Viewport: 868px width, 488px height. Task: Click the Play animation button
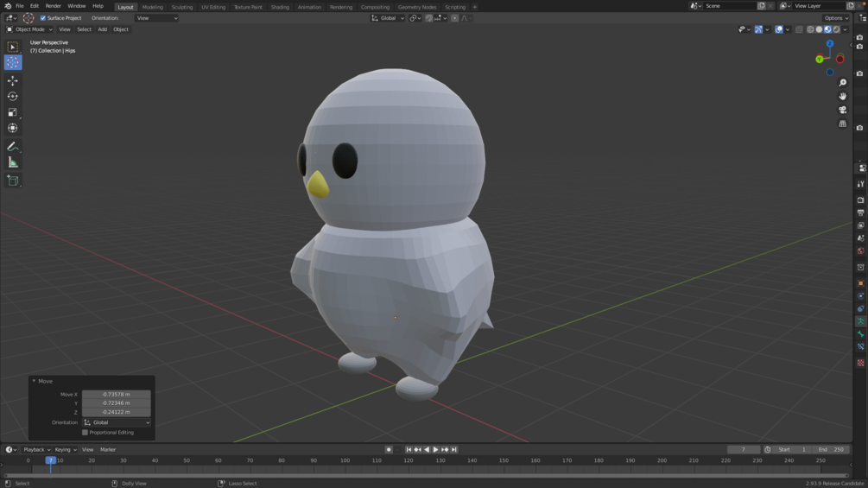[x=435, y=450]
